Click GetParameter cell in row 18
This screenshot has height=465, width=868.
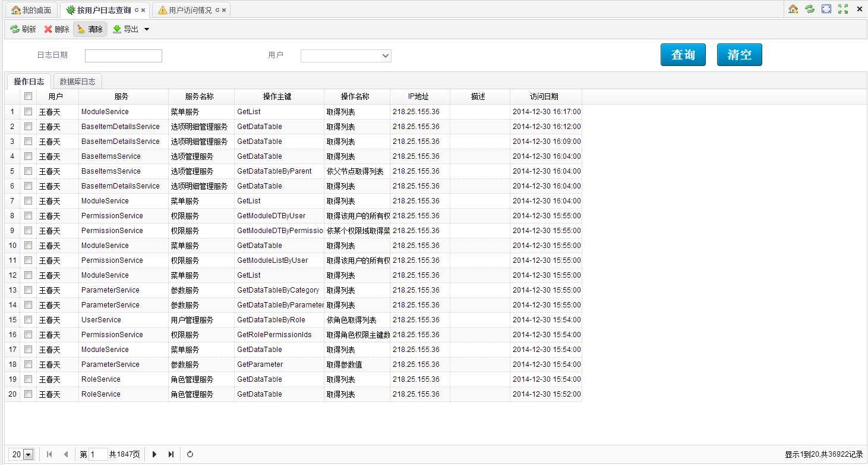pyautogui.click(x=279, y=365)
